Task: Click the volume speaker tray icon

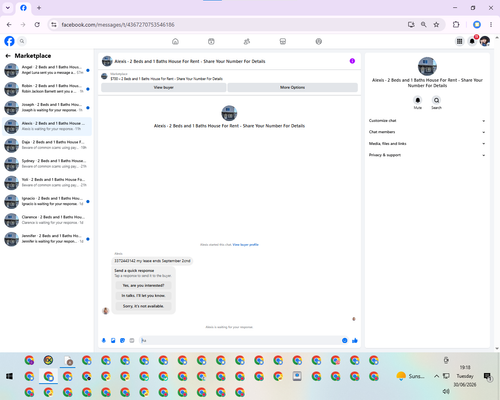Action: click(x=446, y=391)
